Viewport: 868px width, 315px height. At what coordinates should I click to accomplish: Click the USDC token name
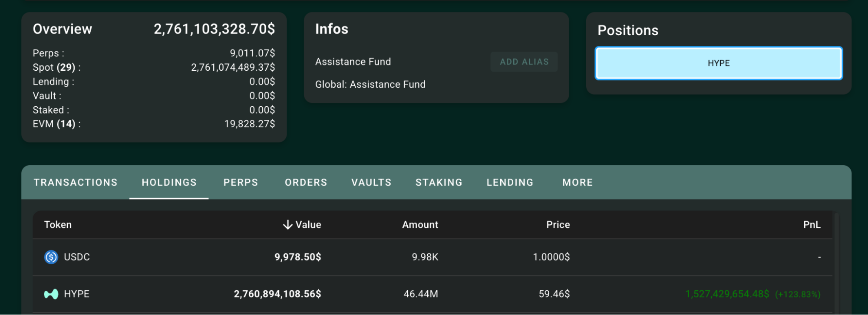tap(77, 257)
